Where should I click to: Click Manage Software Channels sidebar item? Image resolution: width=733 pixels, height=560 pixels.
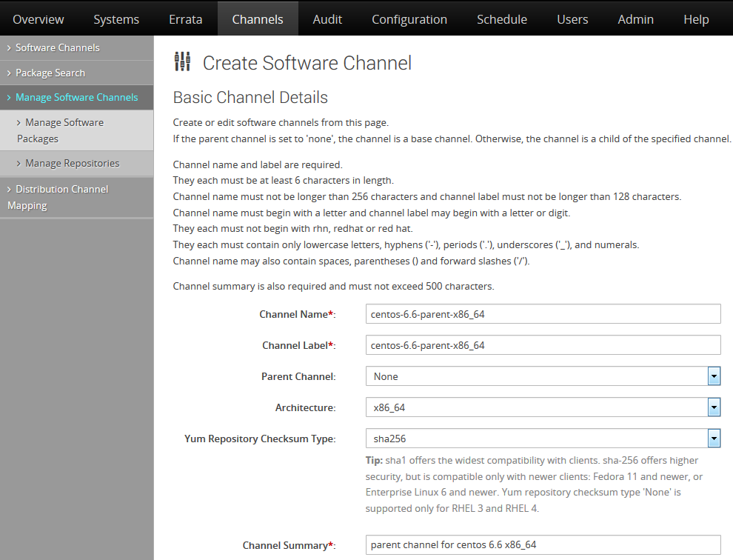click(77, 97)
